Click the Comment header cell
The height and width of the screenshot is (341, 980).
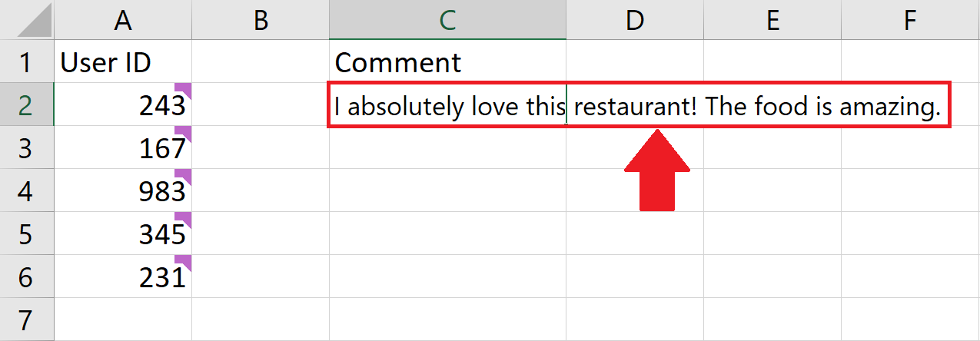tap(448, 61)
